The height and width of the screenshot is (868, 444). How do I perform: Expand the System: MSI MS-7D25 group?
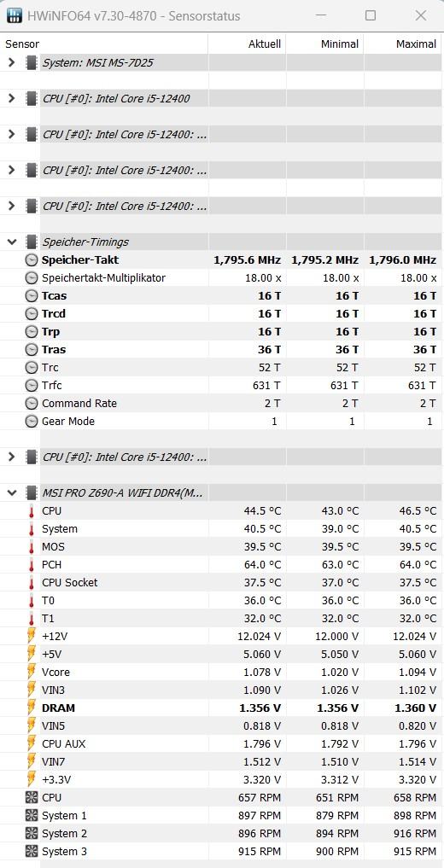(x=12, y=62)
